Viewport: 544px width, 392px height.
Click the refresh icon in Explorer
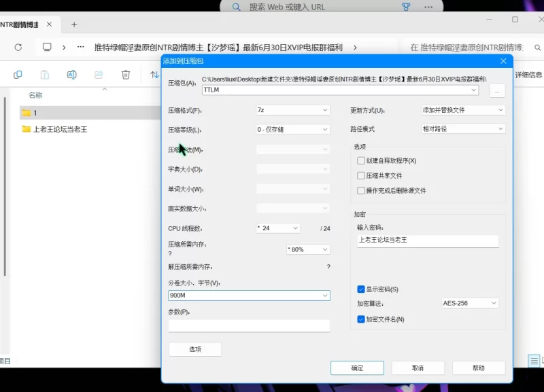pos(18,47)
